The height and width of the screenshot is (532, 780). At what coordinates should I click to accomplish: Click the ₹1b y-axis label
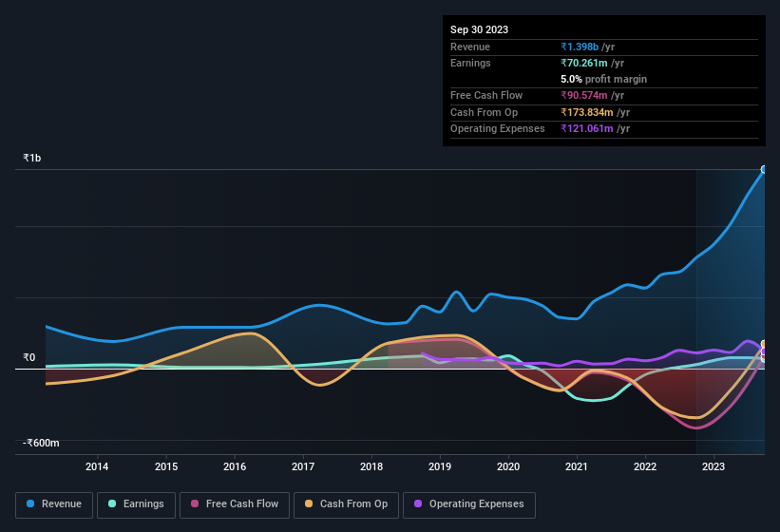click(32, 158)
